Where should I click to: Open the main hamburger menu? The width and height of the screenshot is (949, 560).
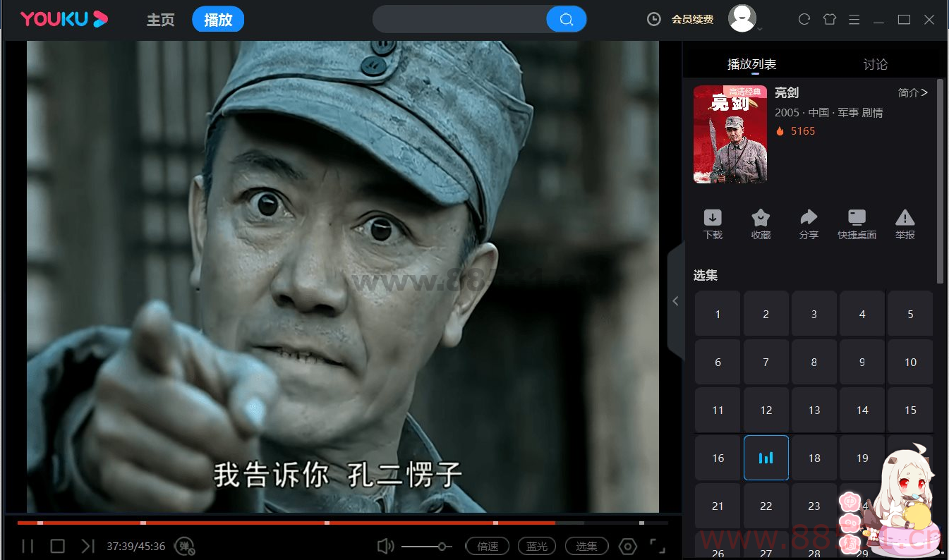pyautogui.click(x=854, y=19)
